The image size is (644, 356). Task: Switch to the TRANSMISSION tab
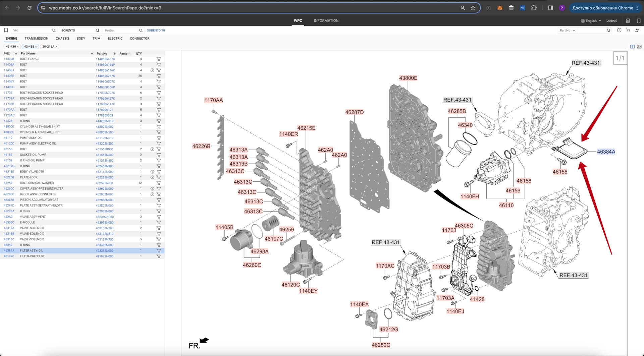coord(36,39)
